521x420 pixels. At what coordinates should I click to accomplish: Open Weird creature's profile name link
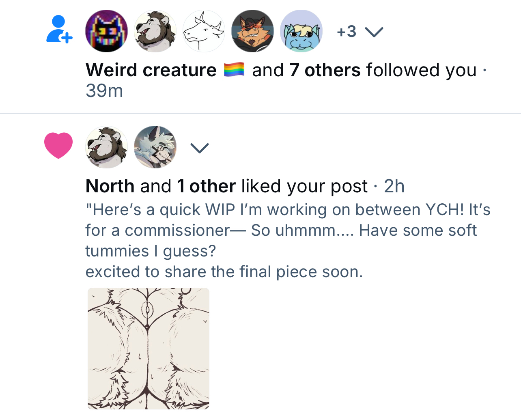point(151,70)
